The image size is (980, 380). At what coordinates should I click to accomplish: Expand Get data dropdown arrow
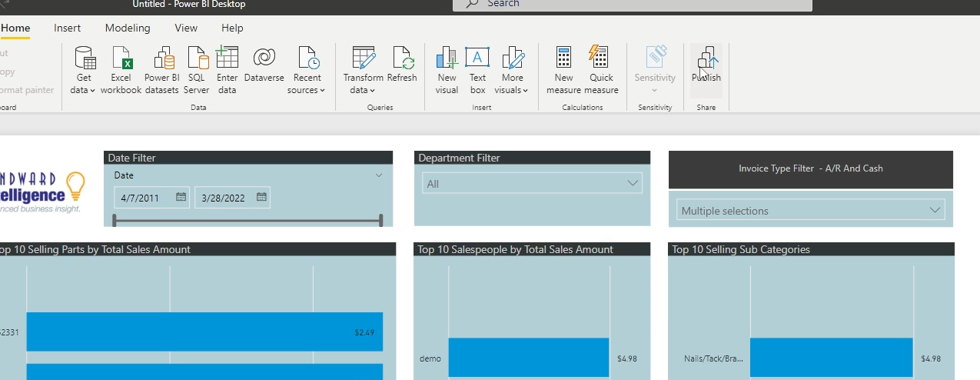point(92,91)
